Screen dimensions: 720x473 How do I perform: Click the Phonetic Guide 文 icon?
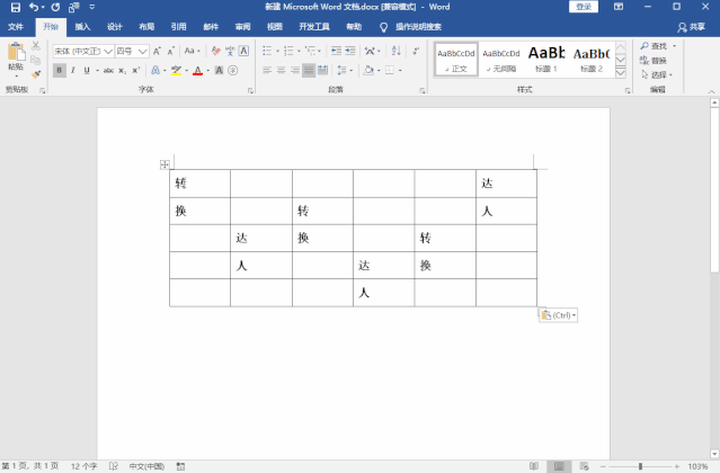(230, 51)
